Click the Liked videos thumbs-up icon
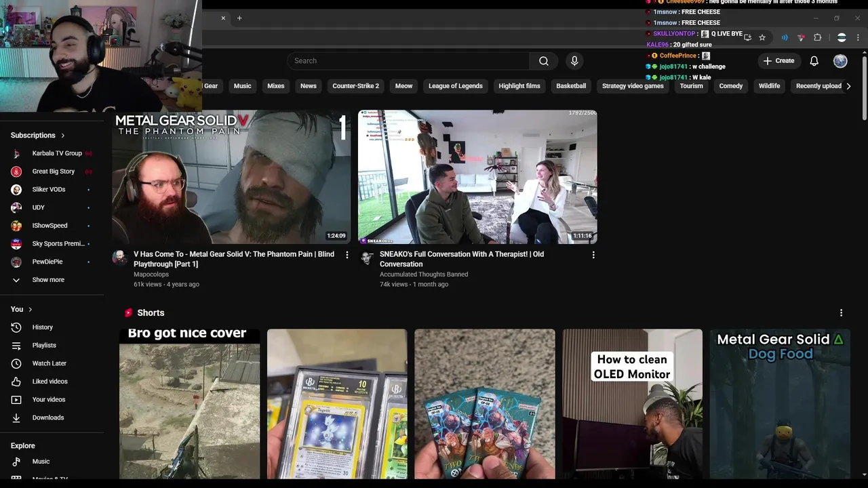The width and height of the screenshot is (868, 488). [16, 382]
